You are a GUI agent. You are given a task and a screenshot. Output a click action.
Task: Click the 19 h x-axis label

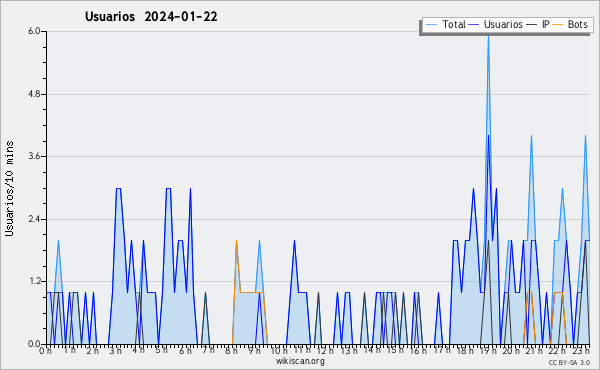point(489,351)
